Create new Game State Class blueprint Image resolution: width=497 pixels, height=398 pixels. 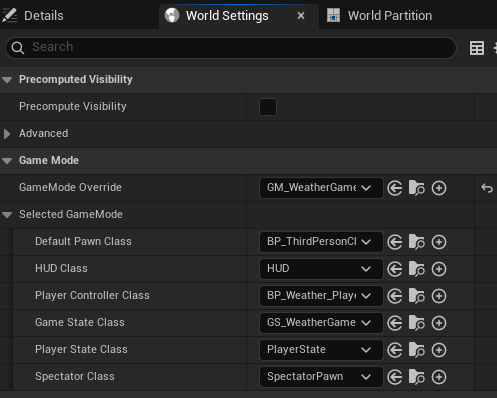[439, 323]
